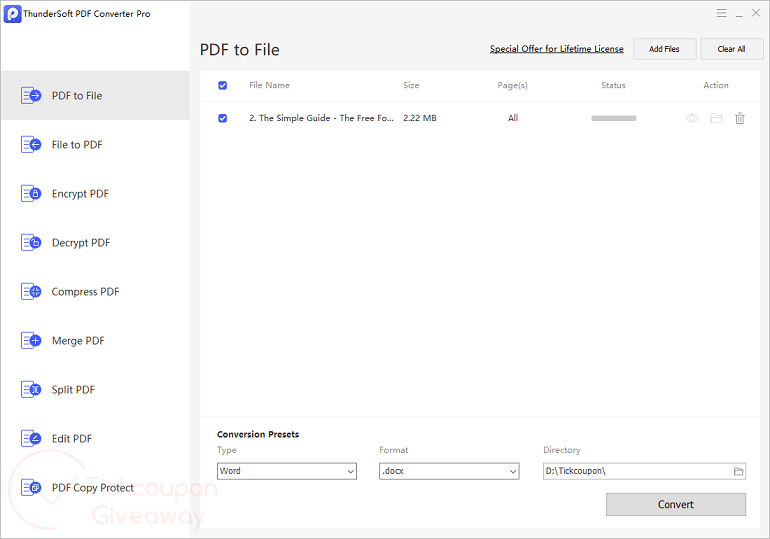Click the File to PDF sidebar icon

pos(31,144)
